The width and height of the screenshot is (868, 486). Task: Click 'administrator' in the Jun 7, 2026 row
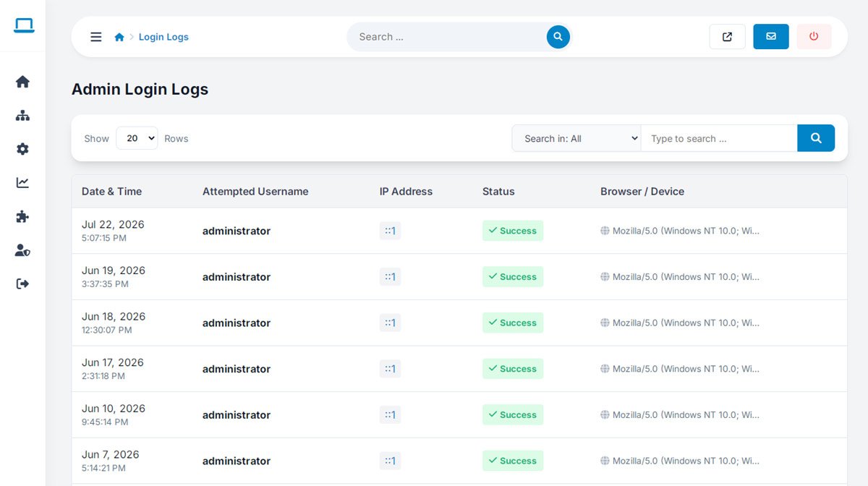237,461
